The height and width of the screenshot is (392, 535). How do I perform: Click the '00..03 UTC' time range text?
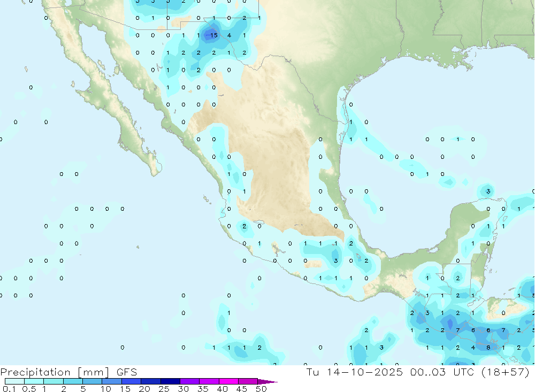tap(442, 372)
